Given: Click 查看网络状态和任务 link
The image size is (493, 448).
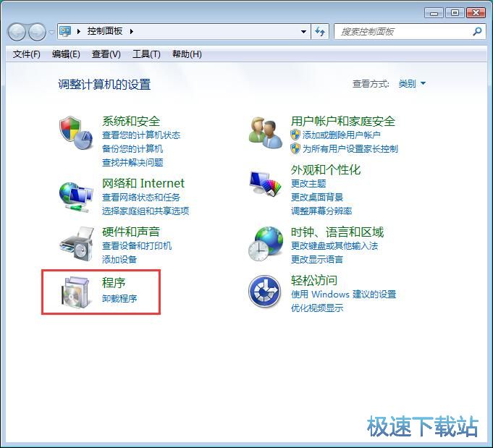Looking at the screenshot, I should coord(141,197).
